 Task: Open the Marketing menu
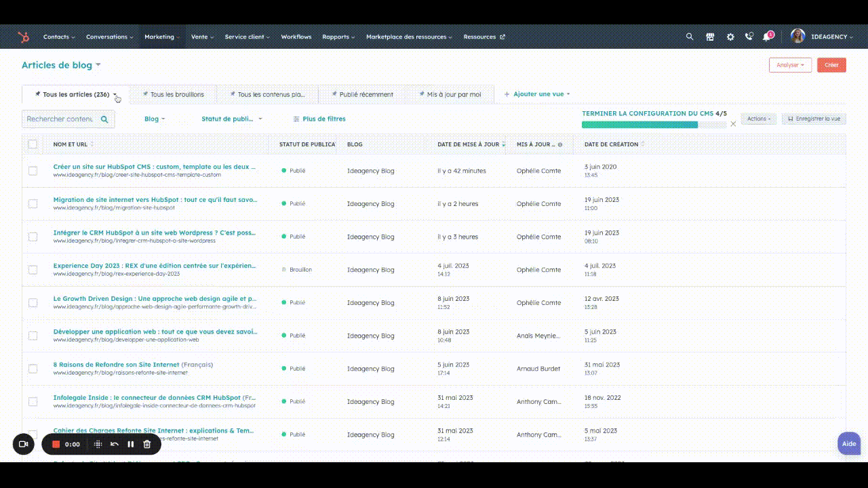pos(162,37)
